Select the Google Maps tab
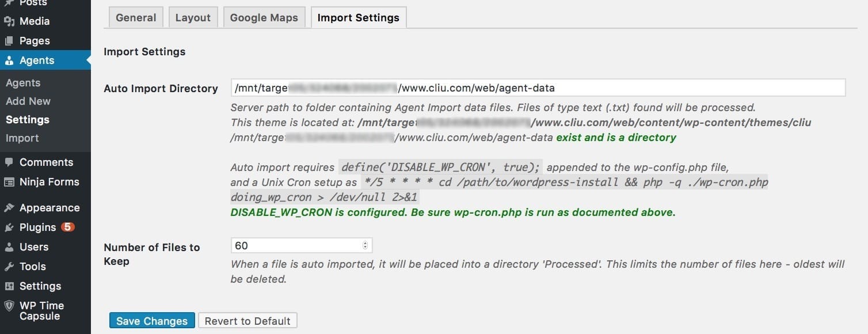868x334 pixels. pyautogui.click(x=264, y=17)
